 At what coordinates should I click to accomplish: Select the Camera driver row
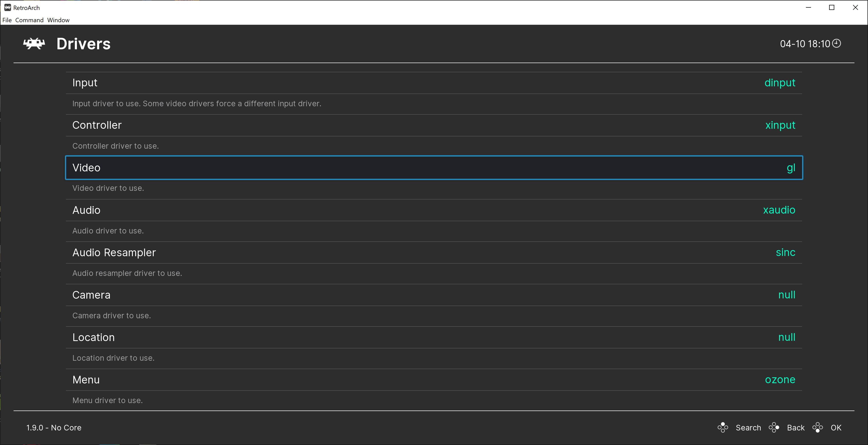pos(434,295)
